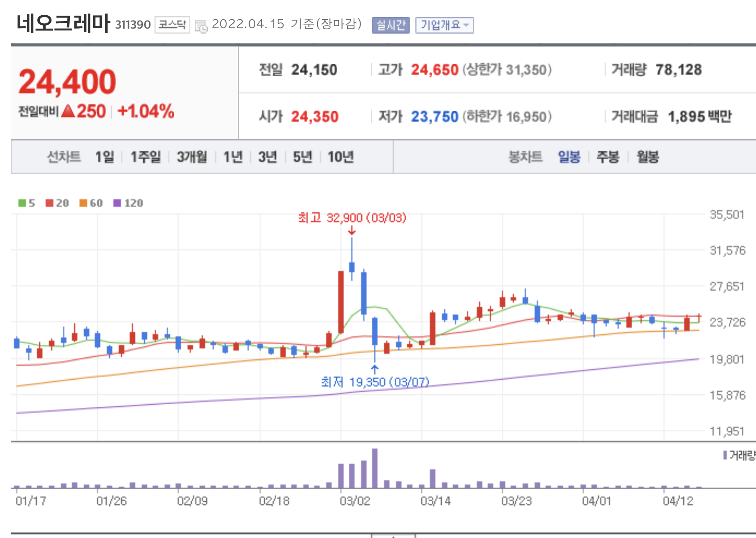Click the 실시간 real-time button
Viewport: 756px width, 538px height.
(x=391, y=25)
